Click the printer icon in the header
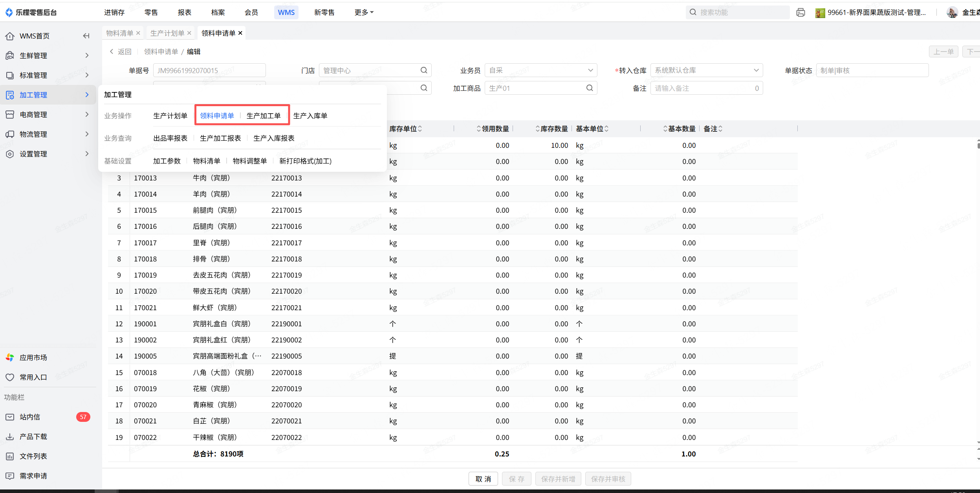Image resolution: width=980 pixels, height=493 pixels. pos(800,13)
